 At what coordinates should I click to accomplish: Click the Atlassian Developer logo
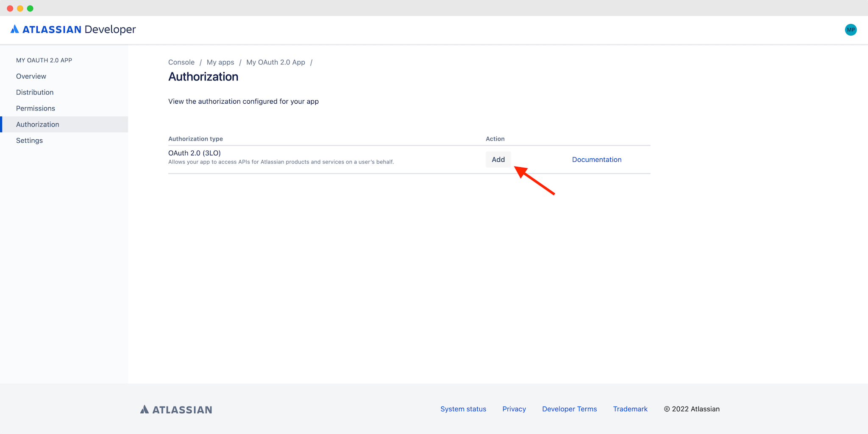pos(73,29)
